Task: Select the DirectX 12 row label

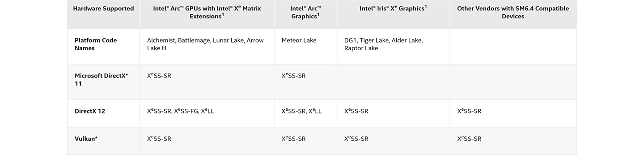Action: click(x=90, y=111)
